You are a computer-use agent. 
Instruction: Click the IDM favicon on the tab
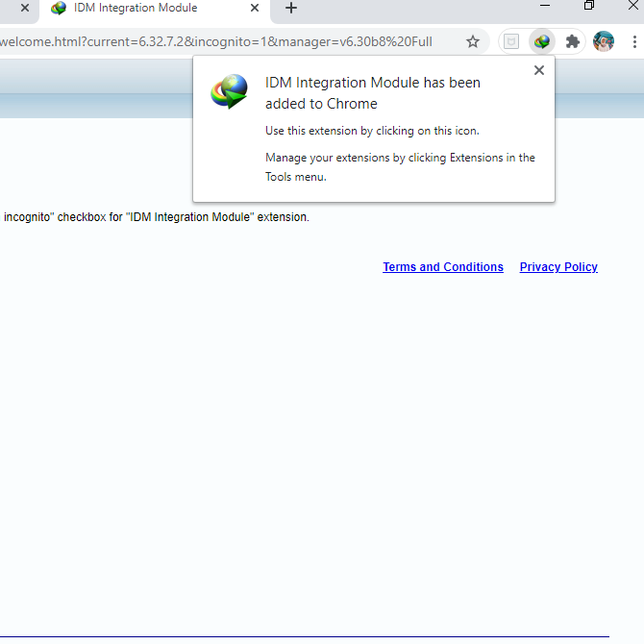coord(59,9)
